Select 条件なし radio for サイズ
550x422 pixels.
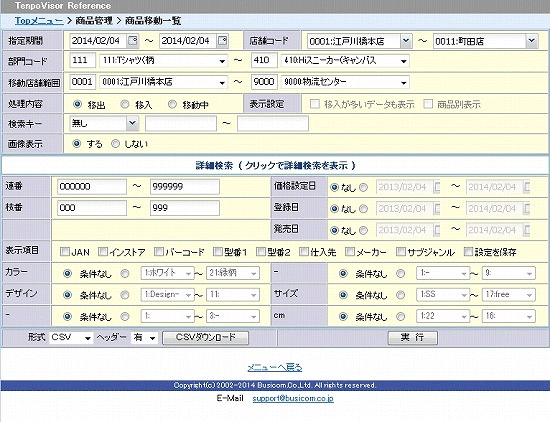pyautogui.click(x=343, y=295)
